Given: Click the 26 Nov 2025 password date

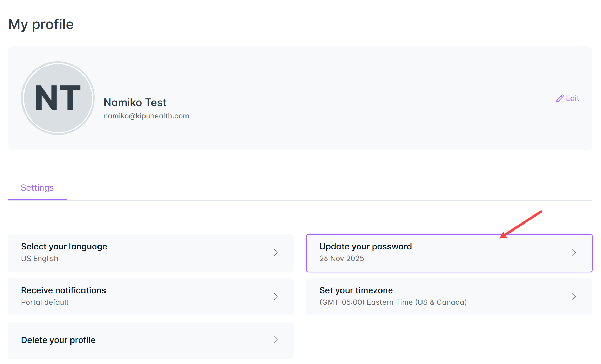Looking at the screenshot, I should point(342,259).
